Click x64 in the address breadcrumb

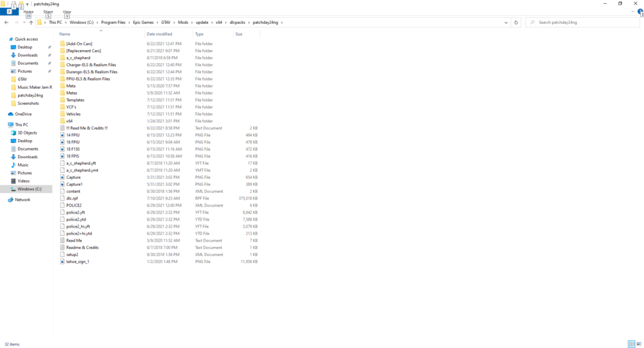coord(219,23)
